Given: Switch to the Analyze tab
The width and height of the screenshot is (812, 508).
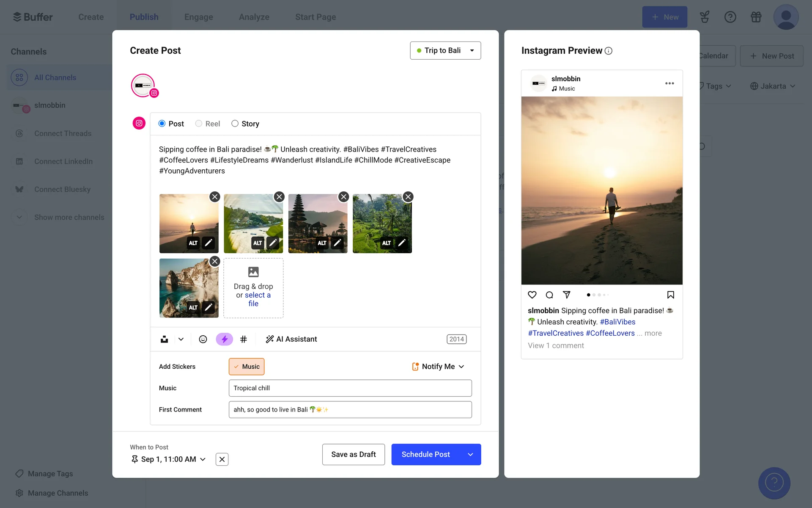Looking at the screenshot, I should [x=254, y=17].
